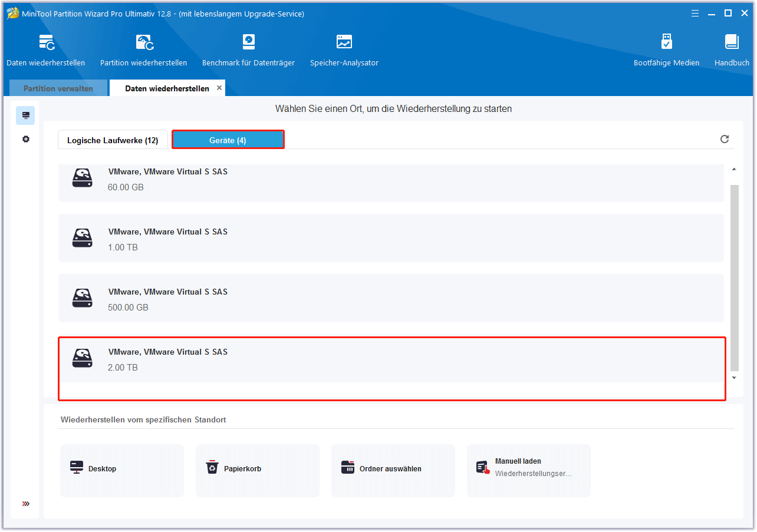Select the drive view sidebar icon
Screen dimensions: 757x532
pos(25,115)
